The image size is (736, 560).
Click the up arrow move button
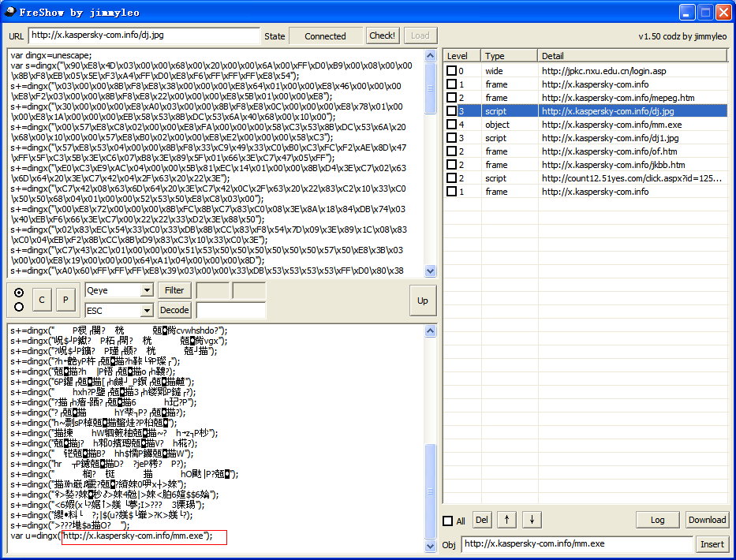(x=506, y=520)
